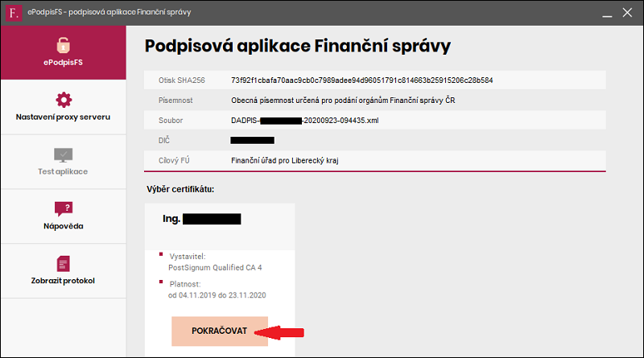This screenshot has width=644, height=358.
Task: Click the Test aplikace monitor icon
Action: pyautogui.click(x=63, y=155)
